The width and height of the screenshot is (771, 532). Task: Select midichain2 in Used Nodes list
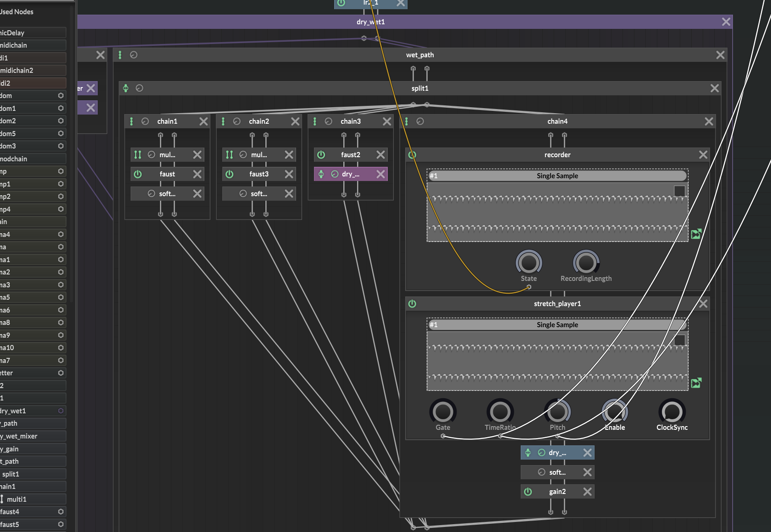click(x=33, y=71)
